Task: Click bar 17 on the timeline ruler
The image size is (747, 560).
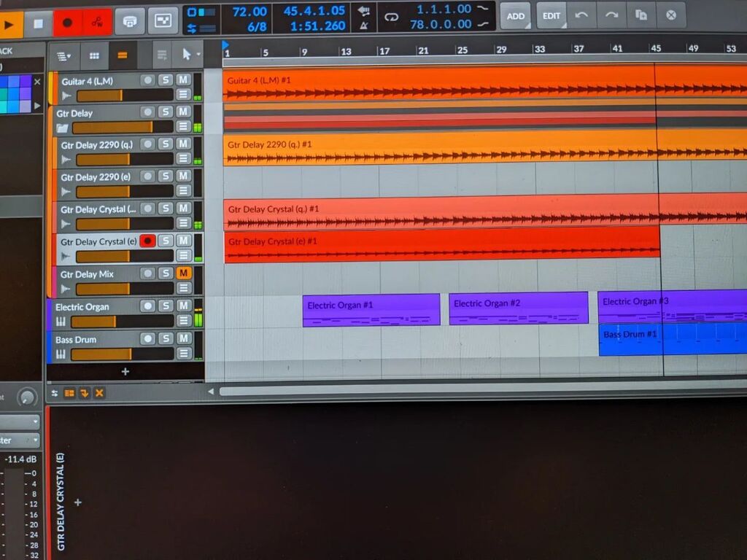Action: tap(384, 51)
